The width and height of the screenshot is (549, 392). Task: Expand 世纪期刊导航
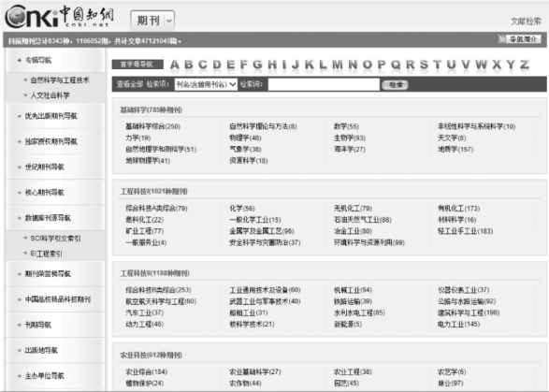pos(45,167)
